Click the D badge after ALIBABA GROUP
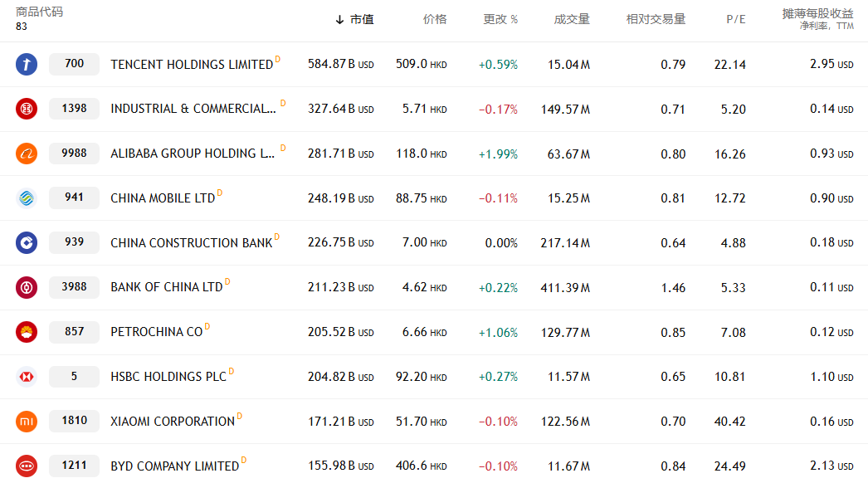Viewport: 868px width, 483px height. 283,148
